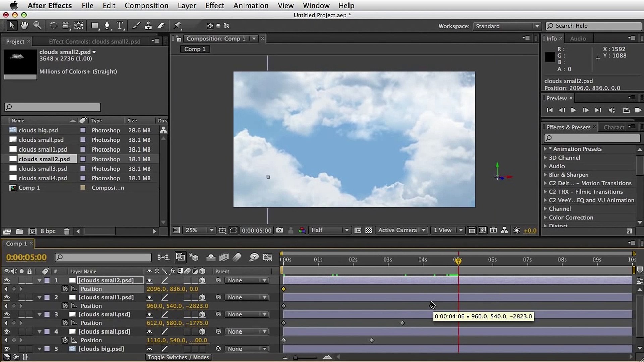
Task: Hide layer 3 clouds small.psd eye icon
Action: [x=7, y=314]
